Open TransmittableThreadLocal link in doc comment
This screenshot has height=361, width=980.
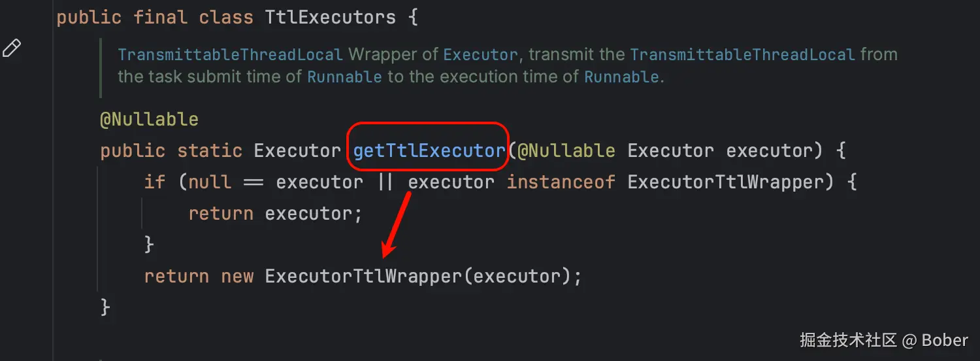231,55
